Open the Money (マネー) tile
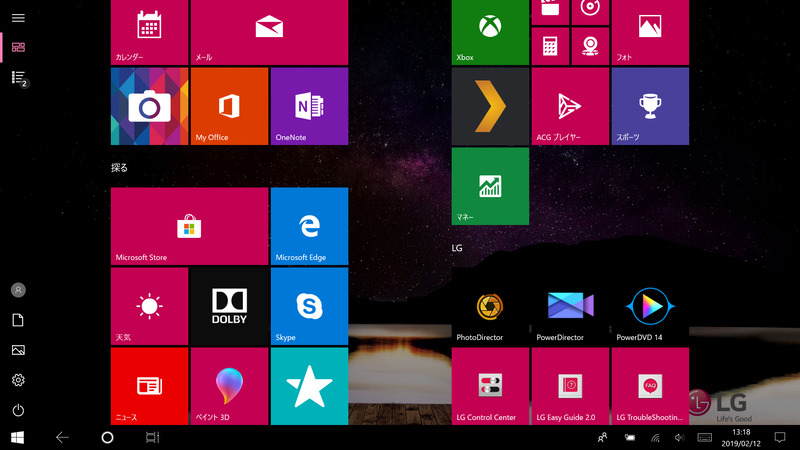This screenshot has width=800, height=450. pos(490,186)
